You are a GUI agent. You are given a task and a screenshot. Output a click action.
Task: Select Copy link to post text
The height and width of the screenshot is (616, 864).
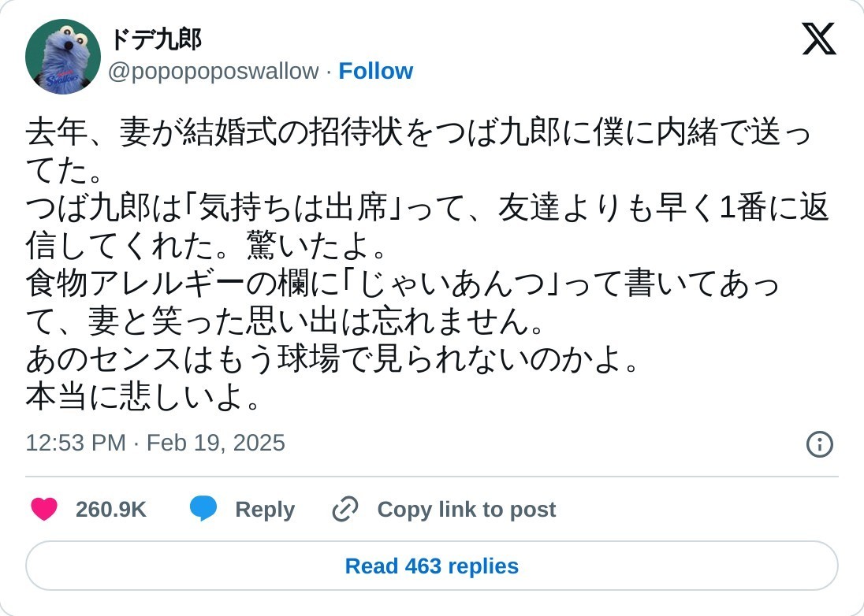(x=466, y=510)
